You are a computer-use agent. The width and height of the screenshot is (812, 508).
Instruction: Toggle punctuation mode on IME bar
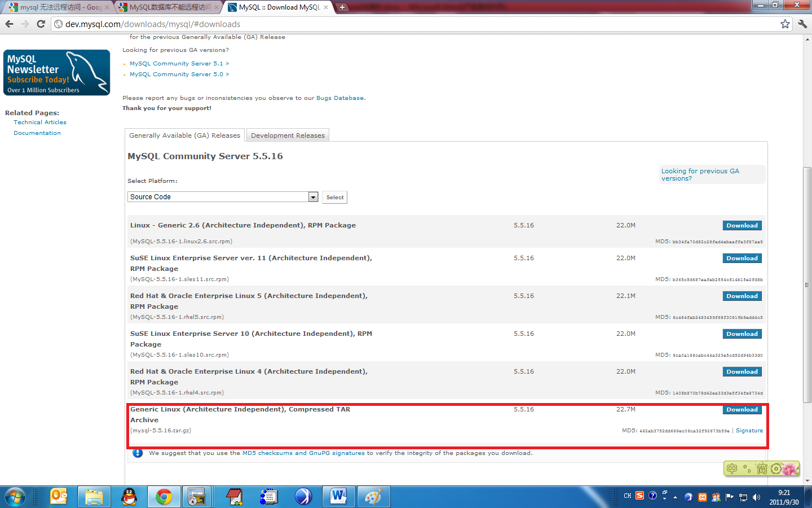747,468
